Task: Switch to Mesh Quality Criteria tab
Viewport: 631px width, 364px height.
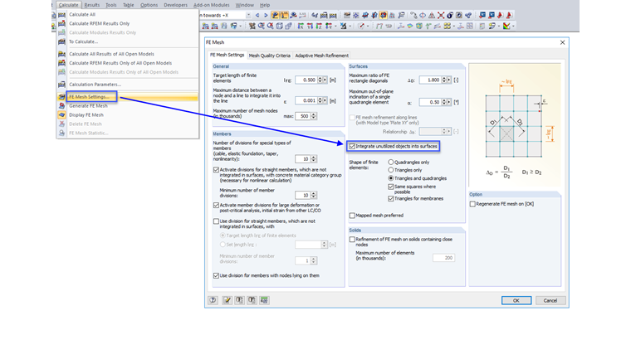Action: [x=269, y=56]
